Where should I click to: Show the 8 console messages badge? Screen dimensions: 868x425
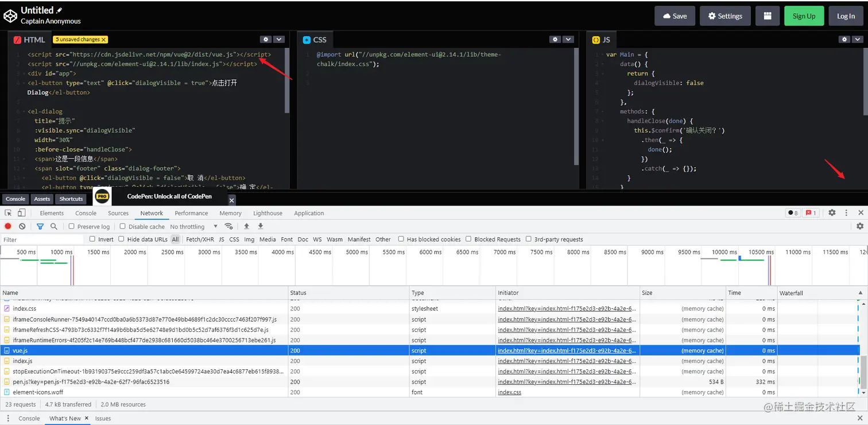pos(793,213)
